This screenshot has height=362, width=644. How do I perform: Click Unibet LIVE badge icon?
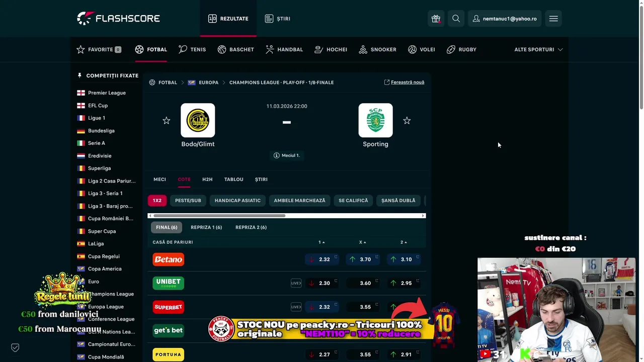coord(296,283)
